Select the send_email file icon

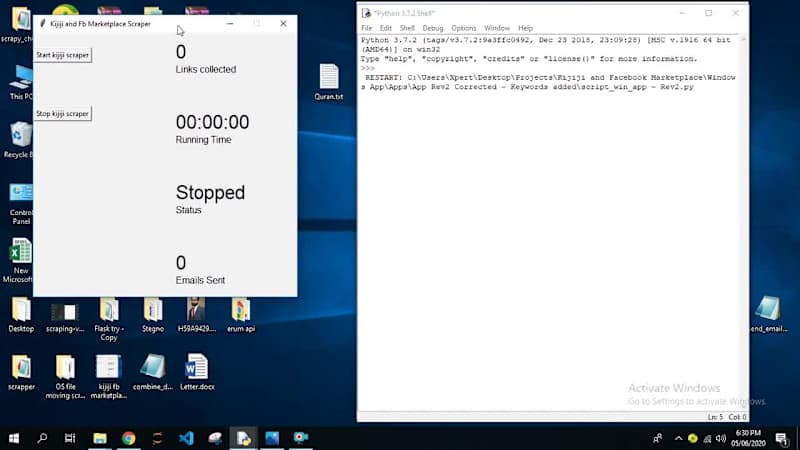[768, 315]
